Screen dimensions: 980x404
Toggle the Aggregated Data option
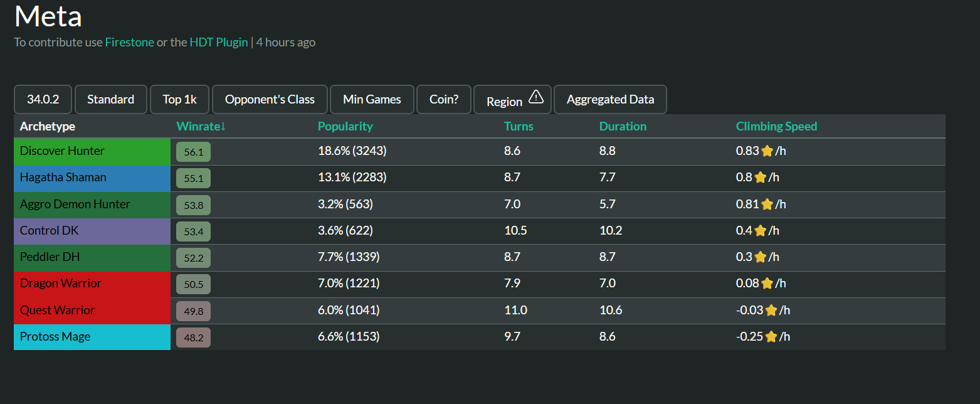[610, 99]
